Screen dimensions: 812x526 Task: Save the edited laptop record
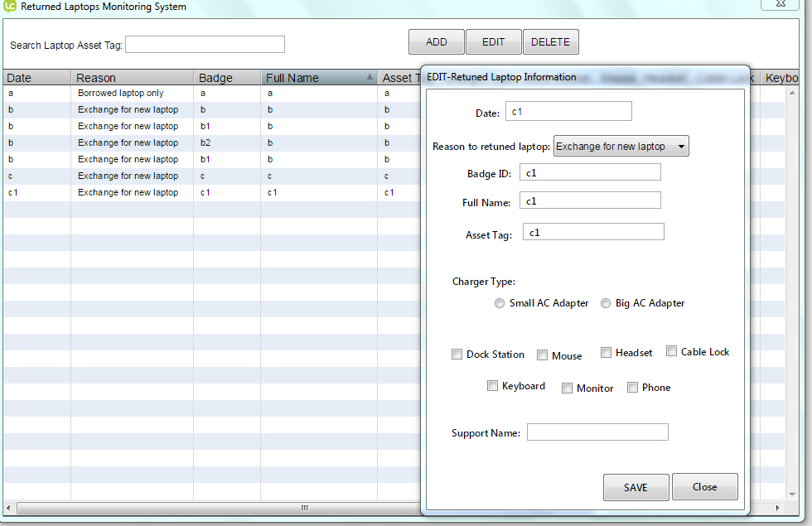click(x=636, y=487)
